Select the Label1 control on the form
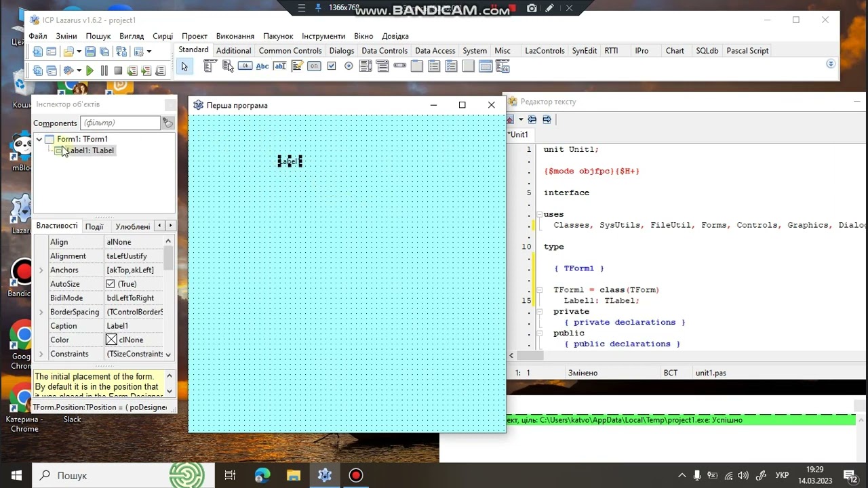This screenshot has width=868, height=488. point(290,161)
